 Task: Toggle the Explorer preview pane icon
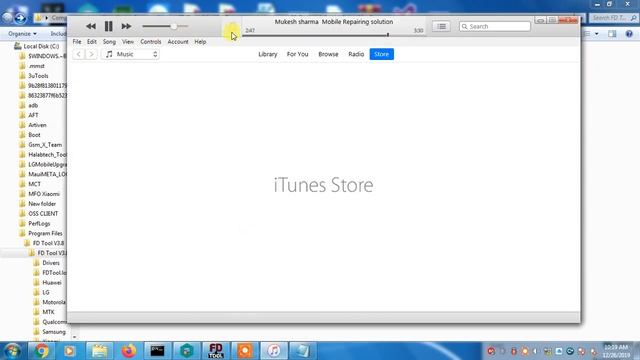(x=612, y=34)
